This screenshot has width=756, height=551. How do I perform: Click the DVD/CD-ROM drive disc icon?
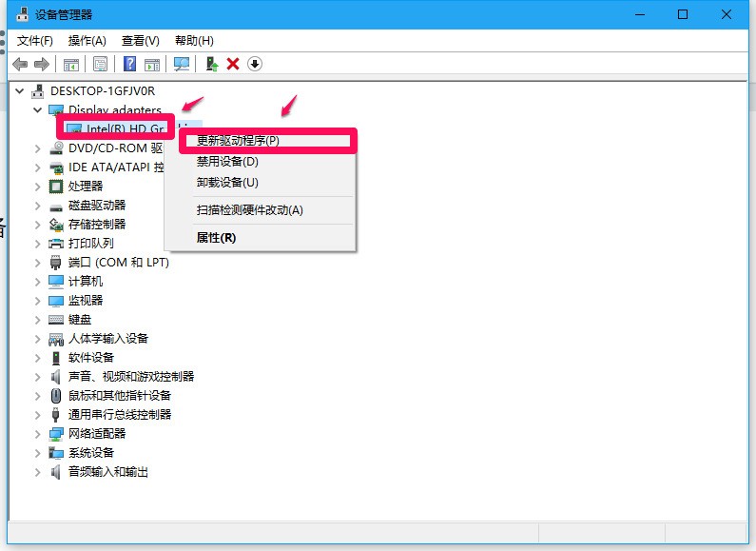click(x=56, y=148)
